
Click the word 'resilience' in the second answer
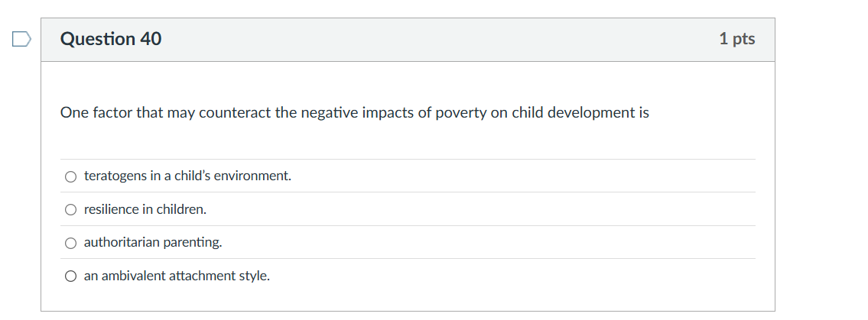(111, 209)
